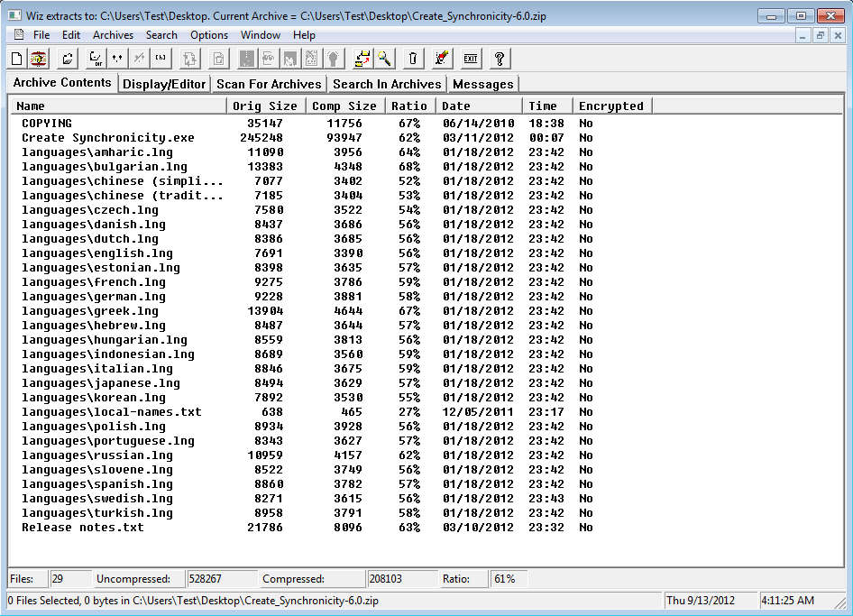Click the Encrypted column header
The height and width of the screenshot is (616, 853).
612,106
